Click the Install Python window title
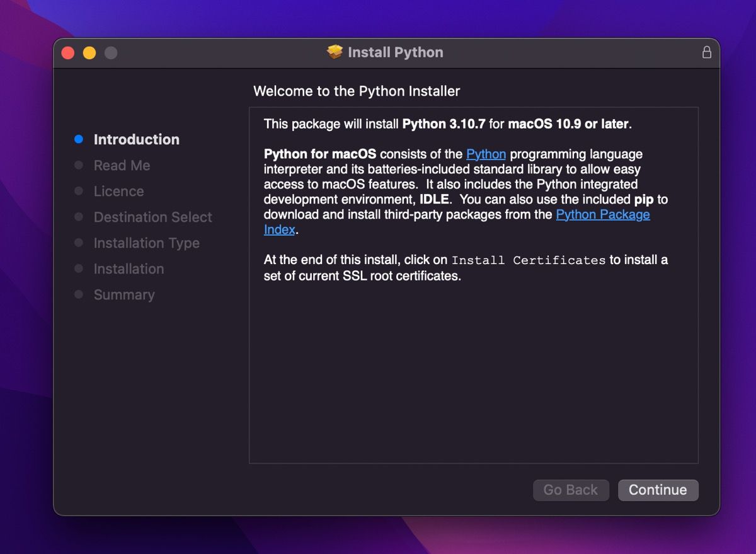This screenshot has height=554, width=756. coord(394,52)
